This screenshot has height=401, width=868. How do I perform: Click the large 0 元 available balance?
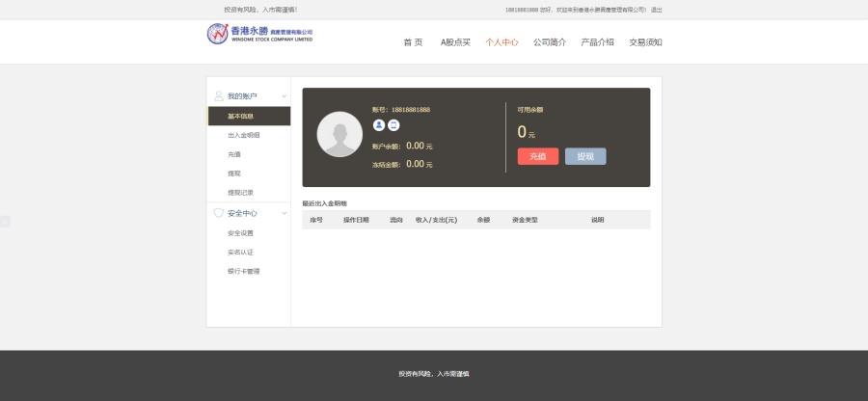pyautogui.click(x=527, y=132)
